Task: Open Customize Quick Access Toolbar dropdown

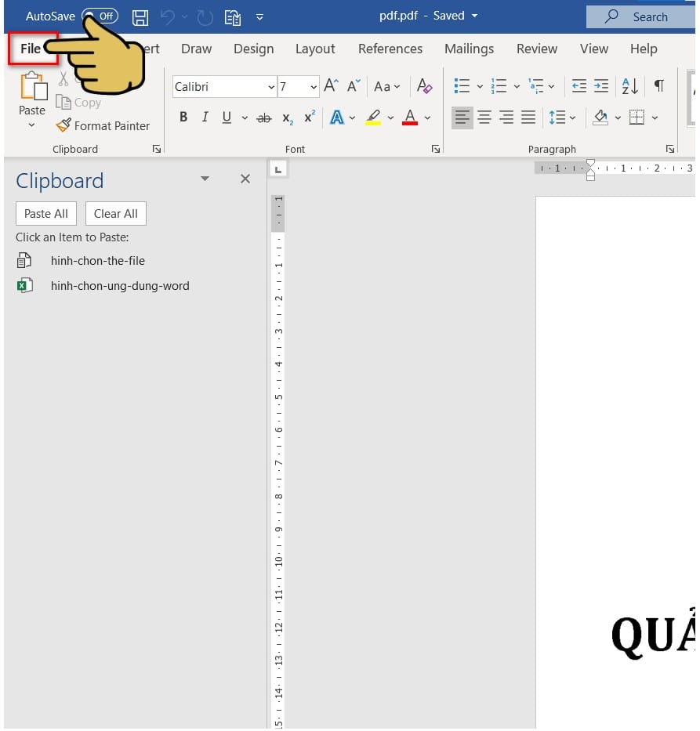Action: tap(259, 18)
